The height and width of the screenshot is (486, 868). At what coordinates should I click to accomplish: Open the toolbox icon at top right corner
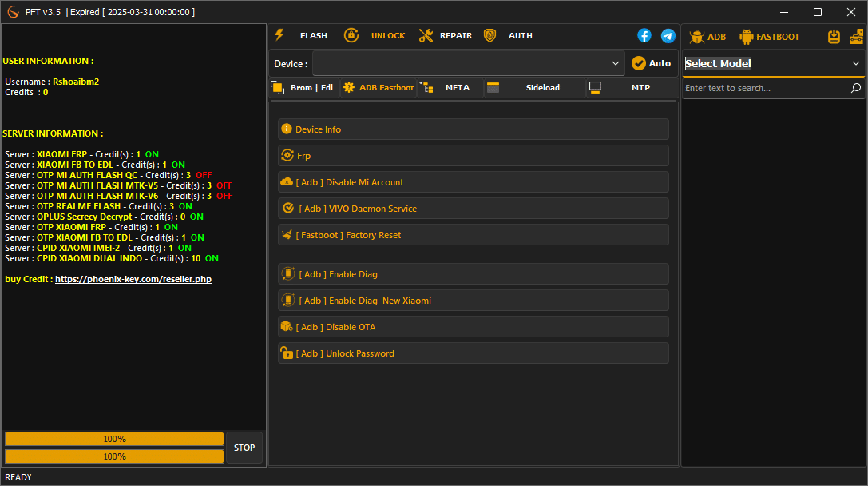point(857,35)
